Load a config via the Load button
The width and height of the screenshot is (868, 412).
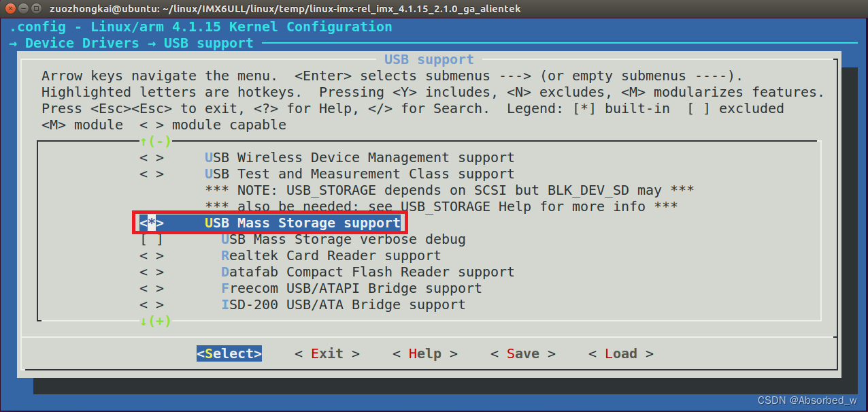[x=620, y=353]
